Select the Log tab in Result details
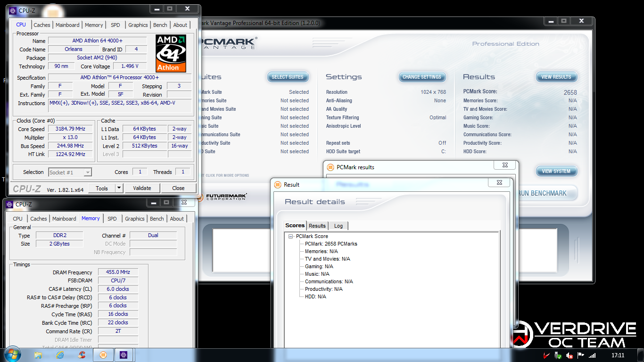 (339, 226)
